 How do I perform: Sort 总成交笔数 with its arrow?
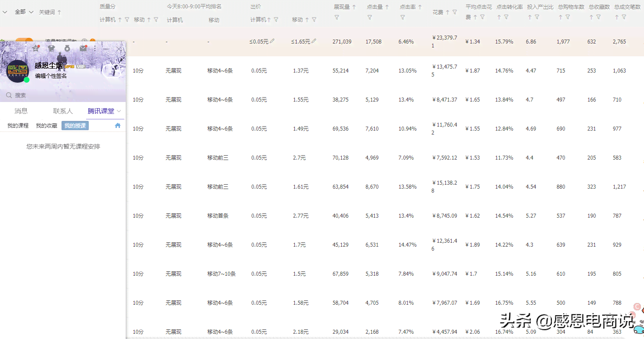(x=617, y=17)
